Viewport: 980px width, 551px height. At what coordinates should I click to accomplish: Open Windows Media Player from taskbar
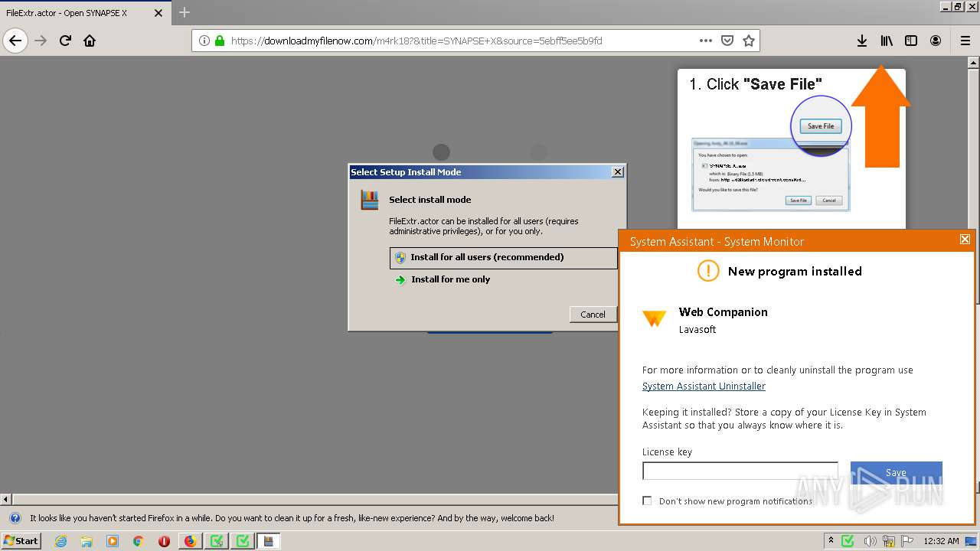click(113, 541)
